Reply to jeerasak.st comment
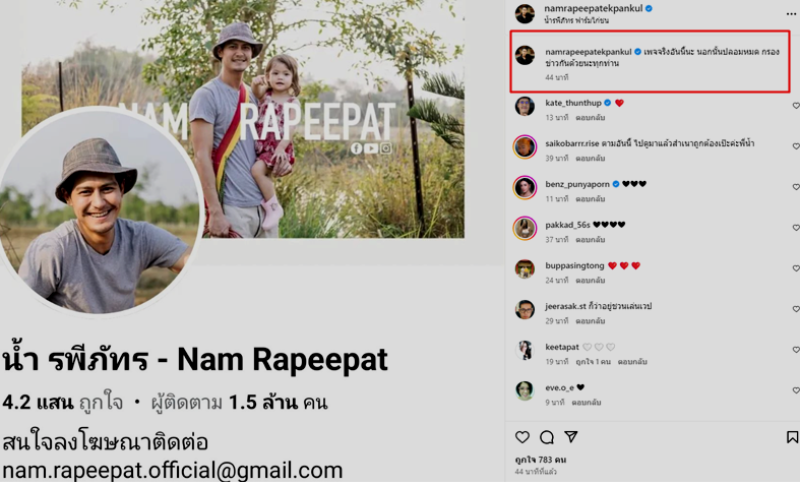This screenshot has width=800, height=485. point(590,321)
